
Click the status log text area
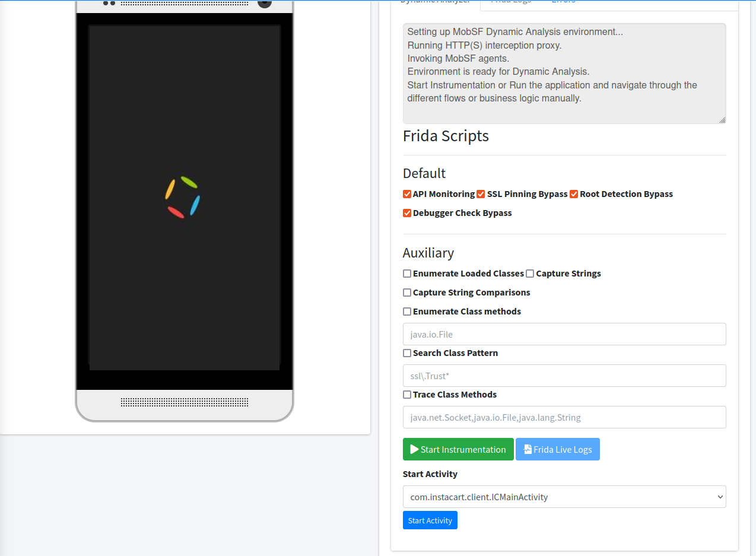[x=564, y=74]
